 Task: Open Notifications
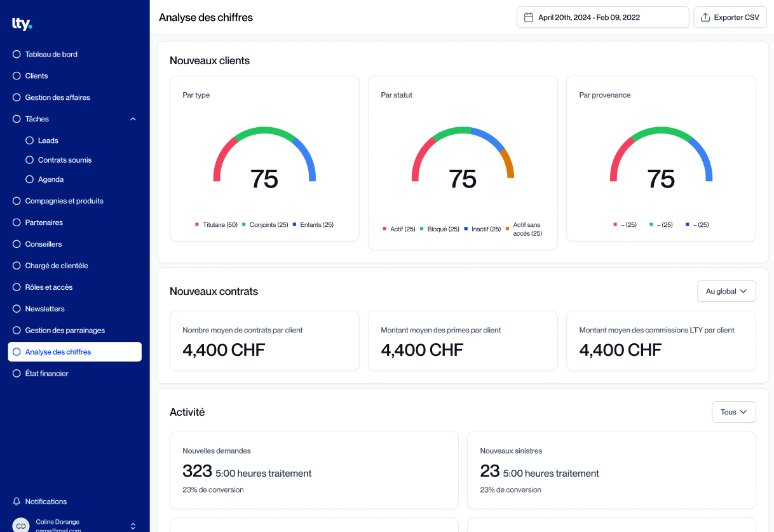tap(46, 501)
